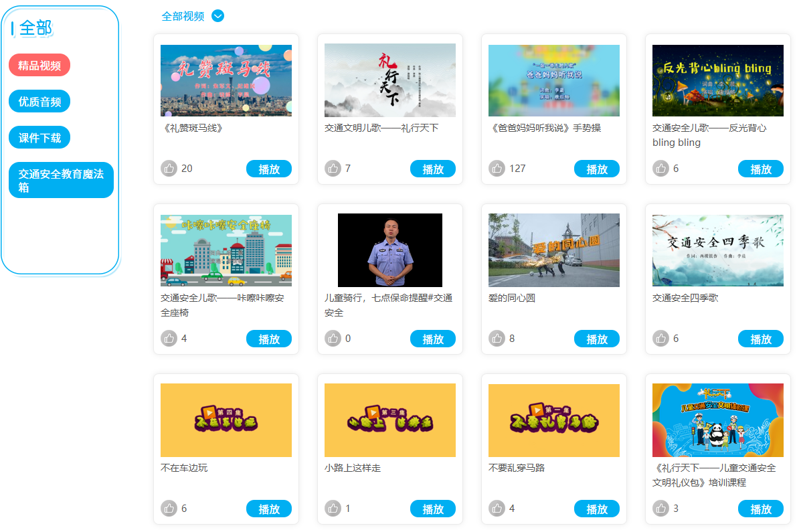
Task: Select the 精品视频 category
Action: coord(39,65)
